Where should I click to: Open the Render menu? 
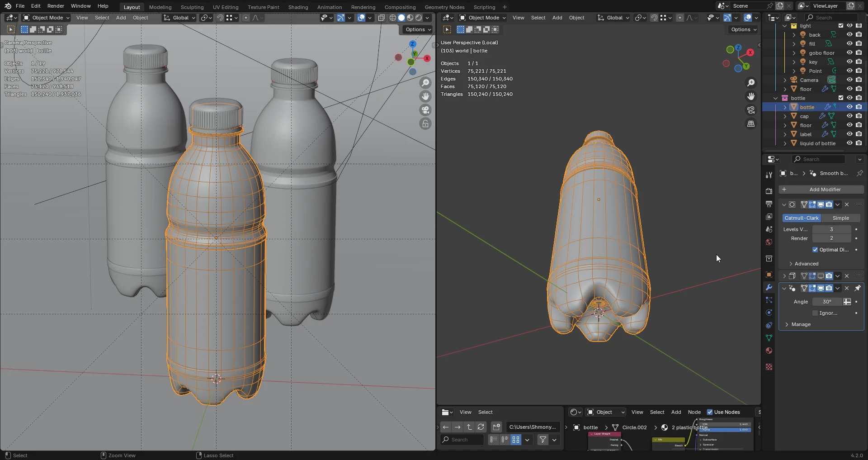56,6
